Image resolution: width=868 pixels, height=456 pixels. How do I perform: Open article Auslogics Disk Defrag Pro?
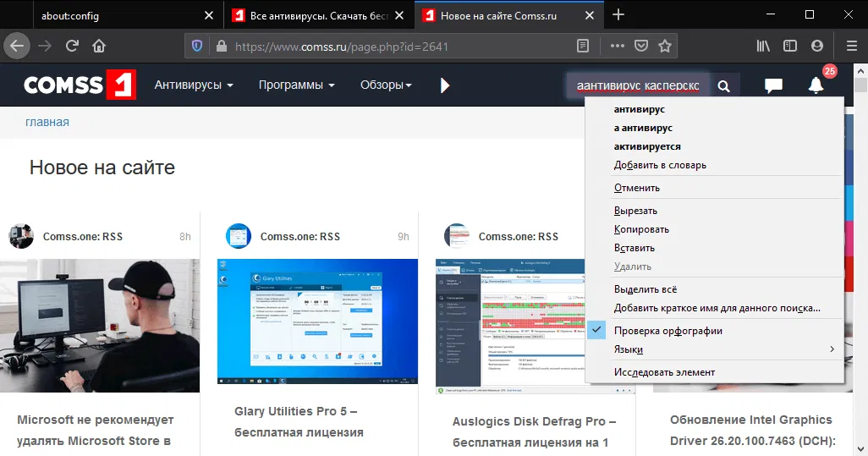coord(534,431)
